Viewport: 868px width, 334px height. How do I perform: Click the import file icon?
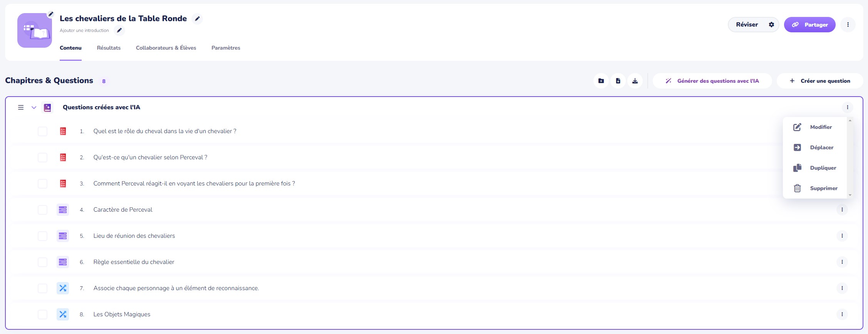tap(618, 81)
